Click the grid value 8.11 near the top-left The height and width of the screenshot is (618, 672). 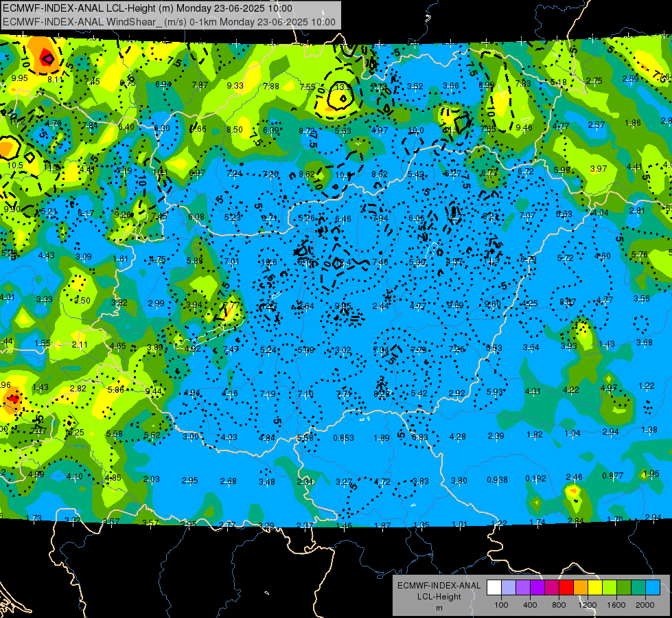click(x=56, y=79)
